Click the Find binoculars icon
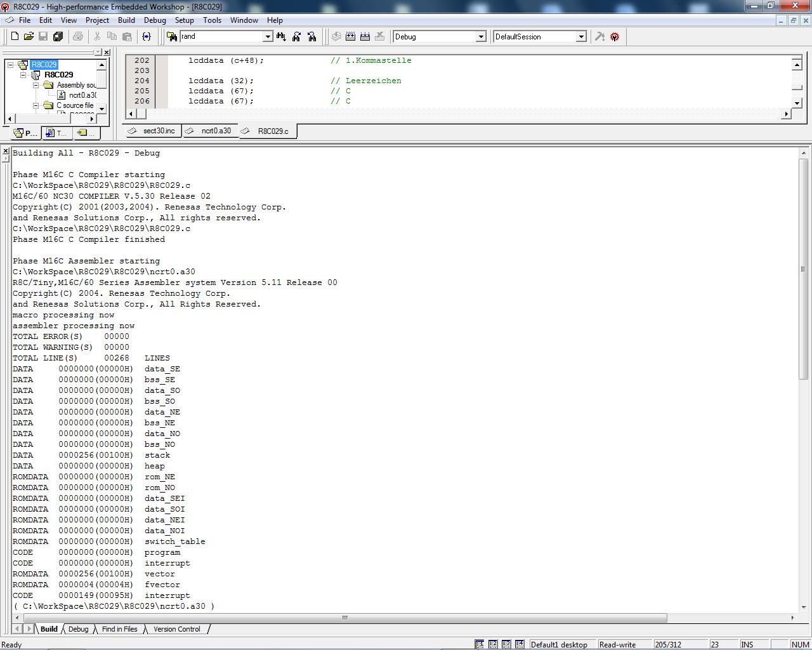Viewport: 812px width, 650px height. [281, 37]
